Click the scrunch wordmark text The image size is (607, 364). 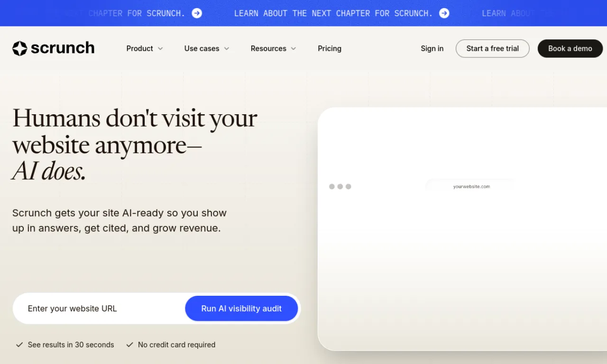(63, 48)
